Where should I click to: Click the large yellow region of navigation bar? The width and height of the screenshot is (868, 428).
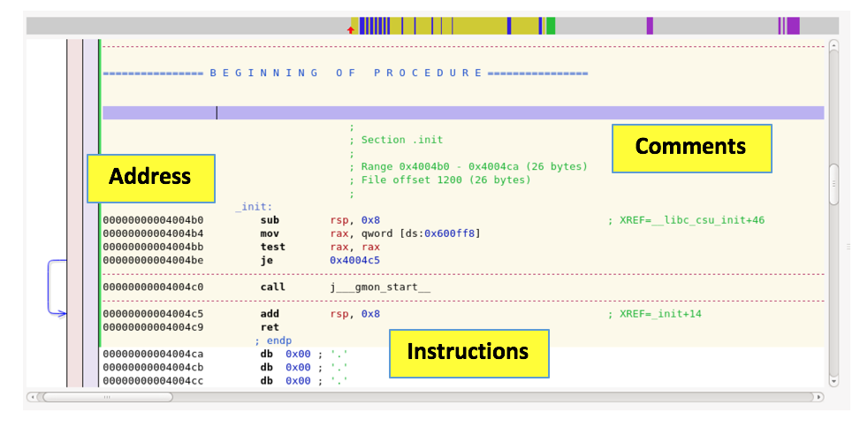[x=479, y=26]
